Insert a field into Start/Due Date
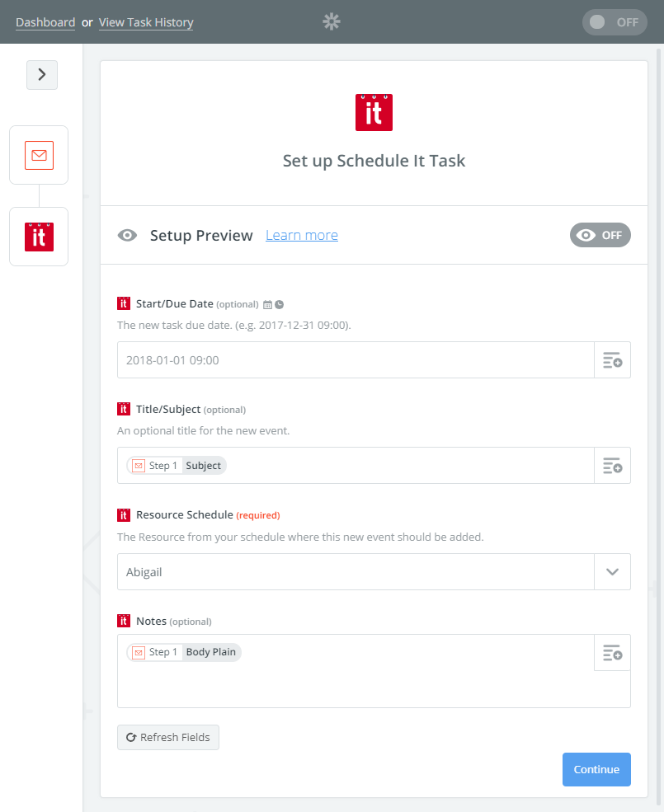The width and height of the screenshot is (664, 812). (x=612, y=360)
